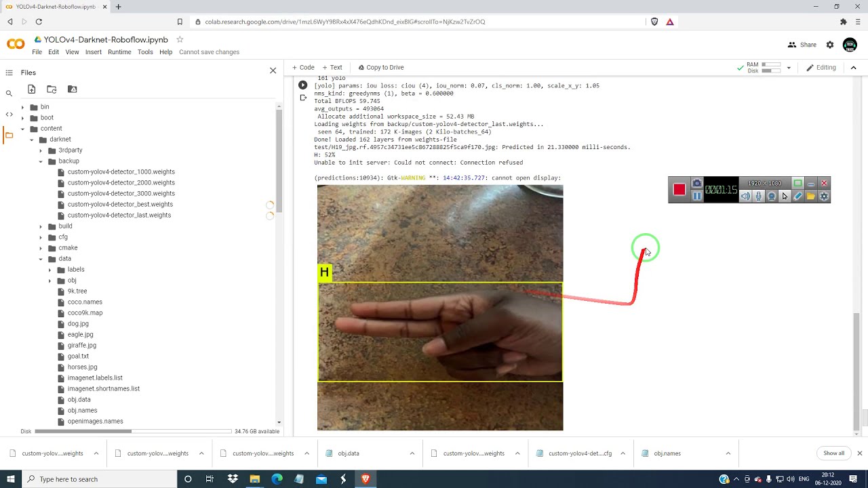Select custom-yolov4-detector_last.weights file

coord(119,215)
